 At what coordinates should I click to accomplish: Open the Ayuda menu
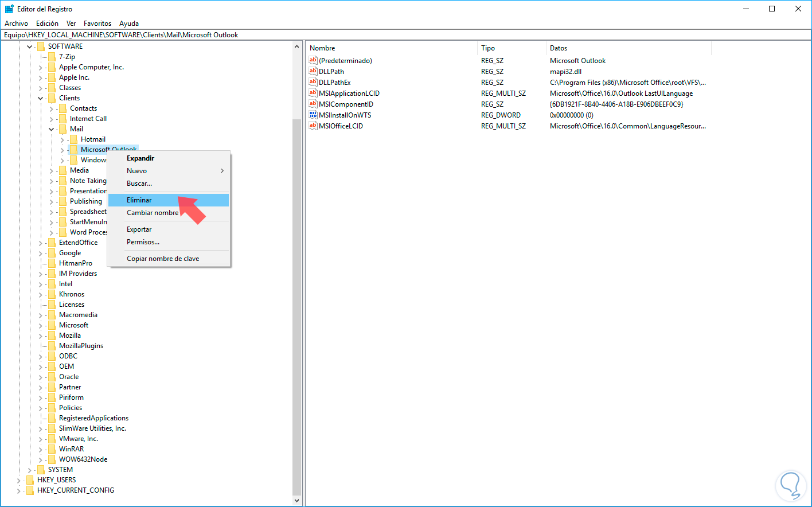click(x=129, y=24)
